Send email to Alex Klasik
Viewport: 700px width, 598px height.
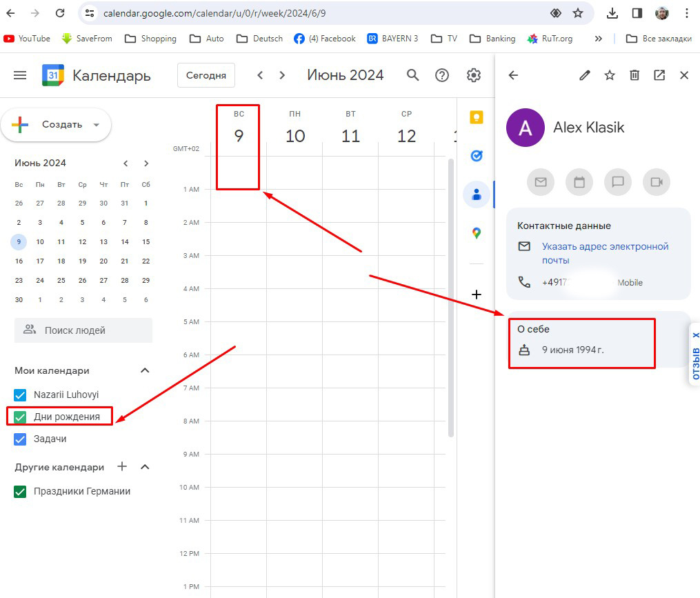pyautogui.click(x=541, y=182)
